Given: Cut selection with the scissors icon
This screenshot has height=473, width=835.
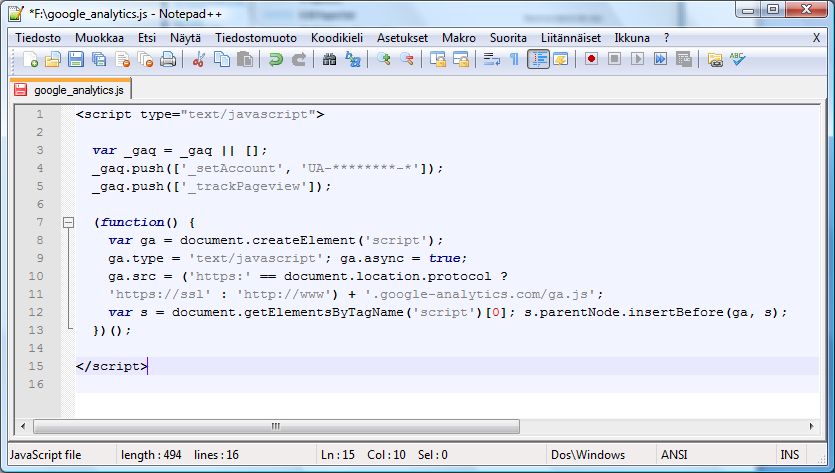Looking at the screenshot, I should pos(198,59).
